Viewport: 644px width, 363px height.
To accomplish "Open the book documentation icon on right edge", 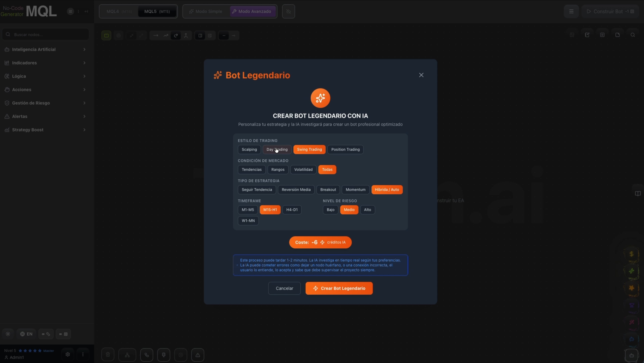I will [x=638, y=193].
